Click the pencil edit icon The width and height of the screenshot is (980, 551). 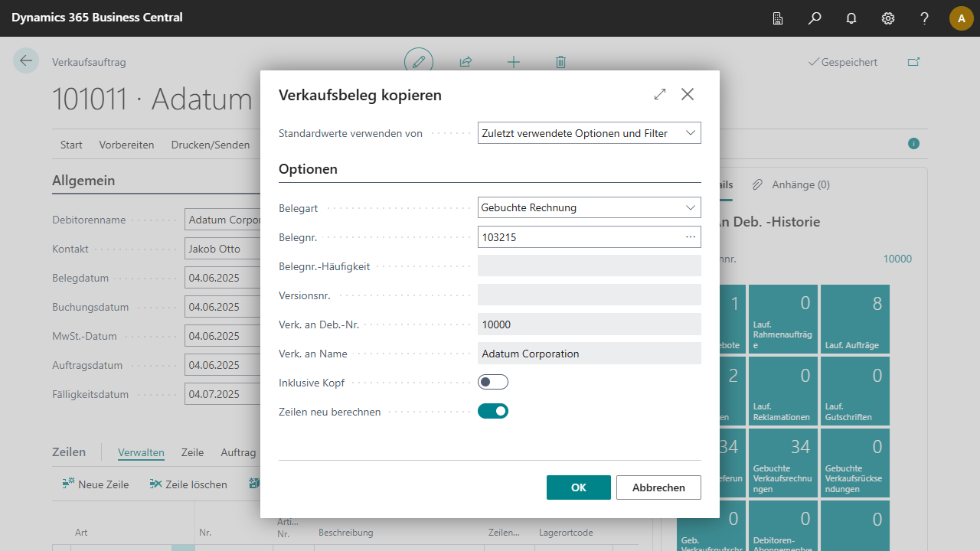pos(419,62)
